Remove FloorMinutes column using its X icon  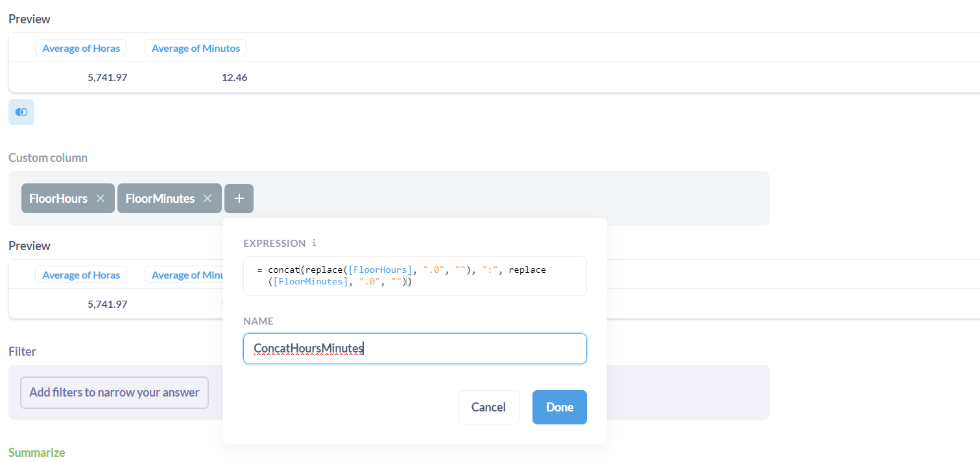207,198
